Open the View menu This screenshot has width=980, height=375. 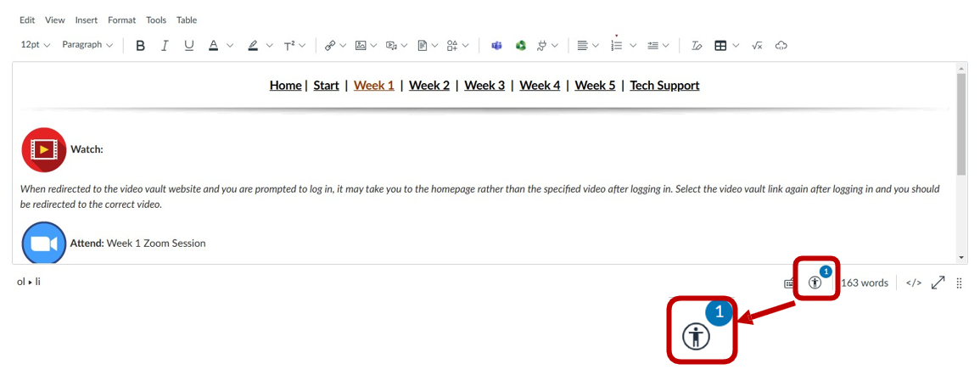click(55, 20)
